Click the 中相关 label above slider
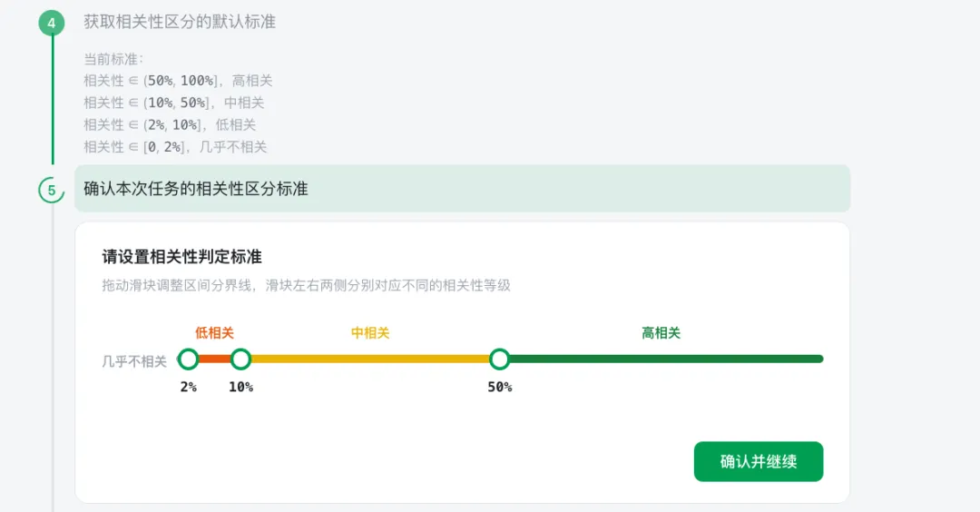The height and width of the screenshot is (512, 980). [x=370, y=333]
